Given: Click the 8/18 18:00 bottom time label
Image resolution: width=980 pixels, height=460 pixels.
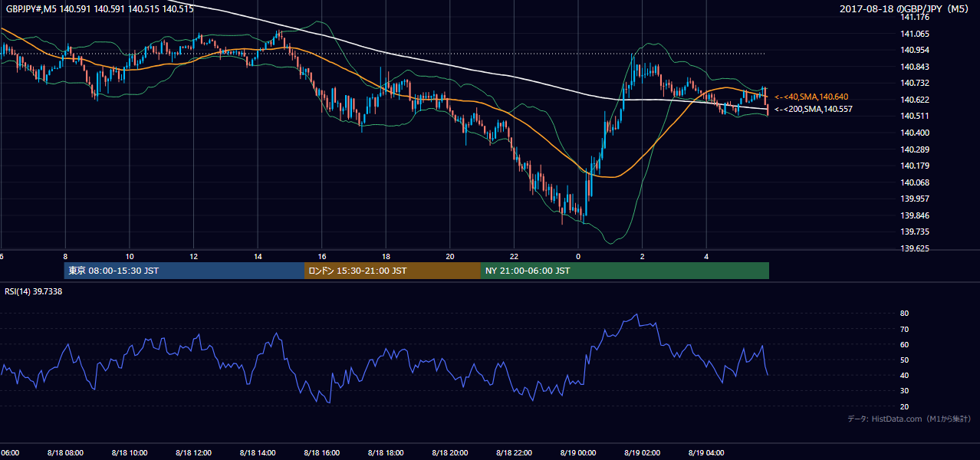Looking at the screenshot, I should 386,453.
